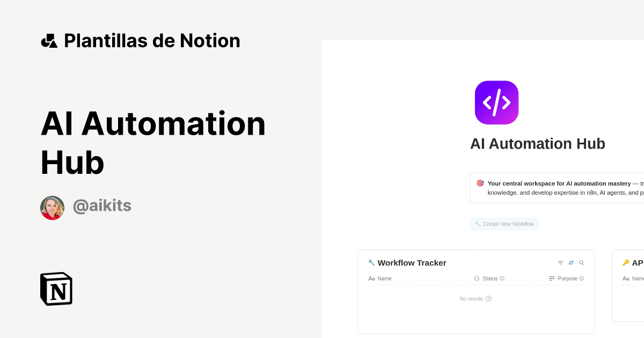Open the purple code brackets page icon
Image resolution: width=644 pixels, height=338 pixels.
(496, 102)
